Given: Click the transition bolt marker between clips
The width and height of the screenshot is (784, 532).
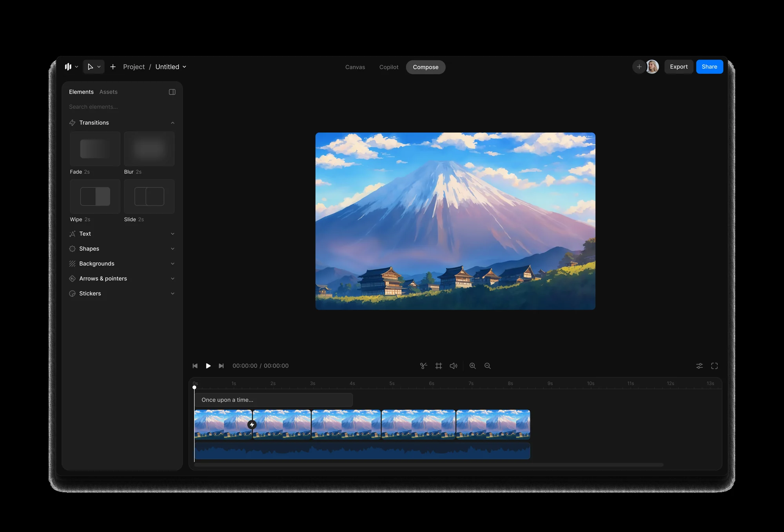Looking at the screenshot, I should point(252,425).
